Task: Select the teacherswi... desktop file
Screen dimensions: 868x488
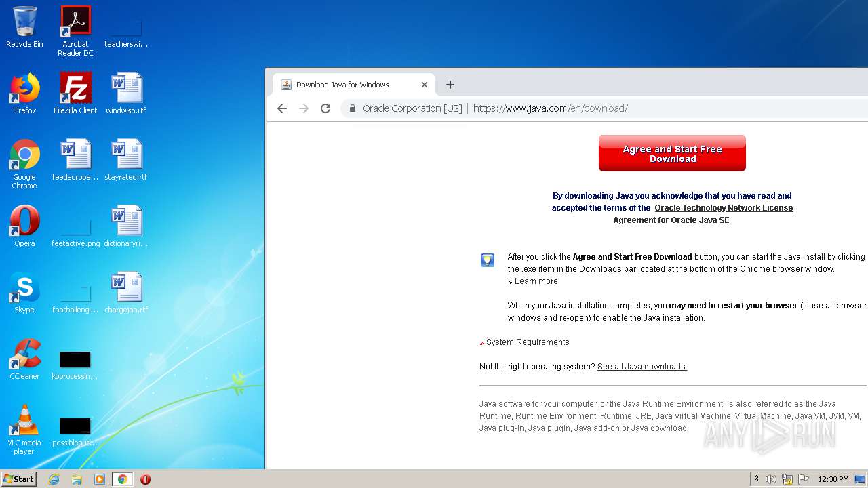Action: (x=126, y=31)
